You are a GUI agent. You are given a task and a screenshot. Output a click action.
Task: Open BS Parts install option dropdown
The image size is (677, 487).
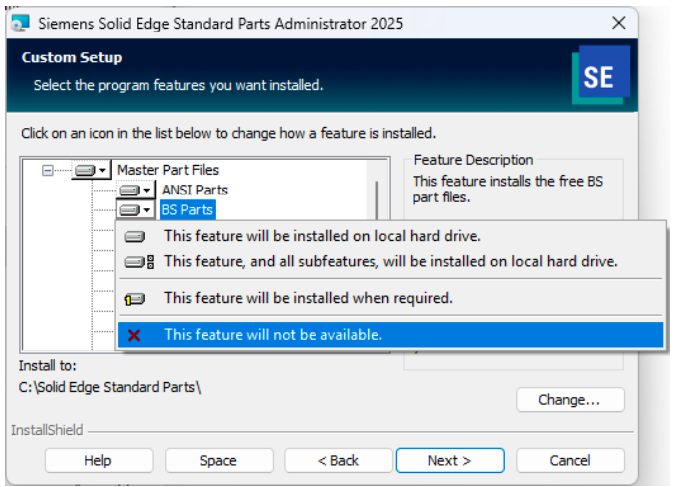click(x=136, y=210)
